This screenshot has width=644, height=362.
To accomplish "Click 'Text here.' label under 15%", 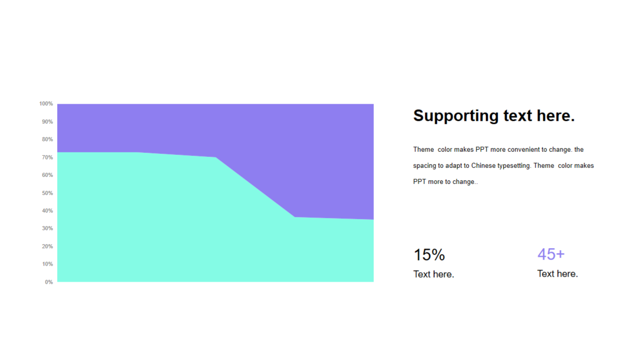I will click(434, 274).
